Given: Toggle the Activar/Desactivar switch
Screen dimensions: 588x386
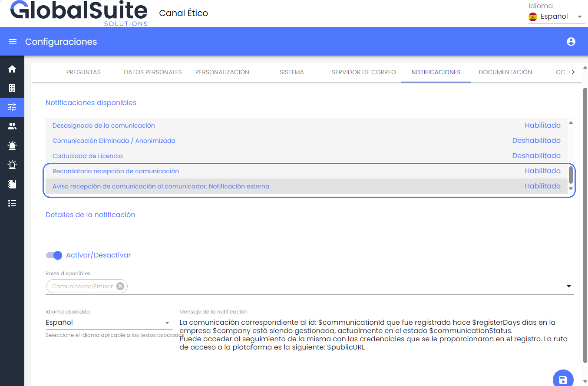Looking at the screenshot, I should click(54, 255).
